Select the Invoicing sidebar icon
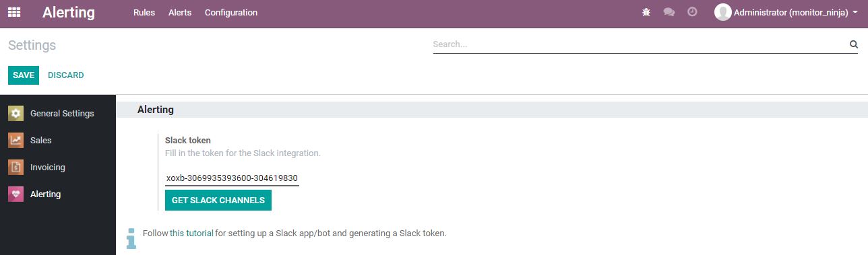 tap(15, 167)
